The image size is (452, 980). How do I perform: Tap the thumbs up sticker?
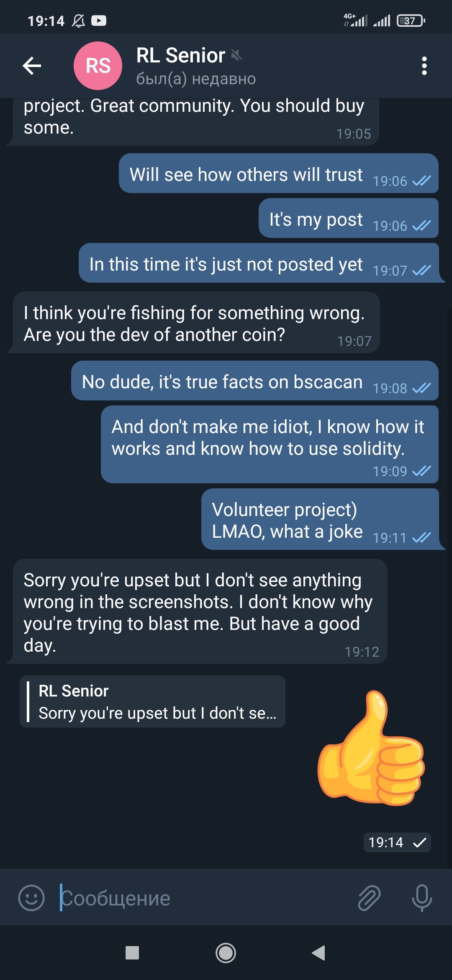click(371, 748)
